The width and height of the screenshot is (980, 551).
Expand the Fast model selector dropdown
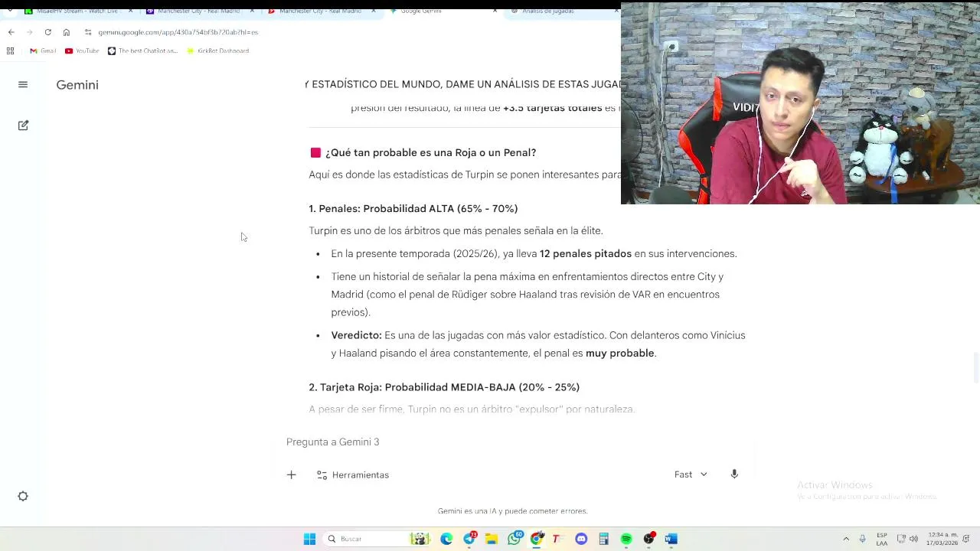tap(691, 474)
